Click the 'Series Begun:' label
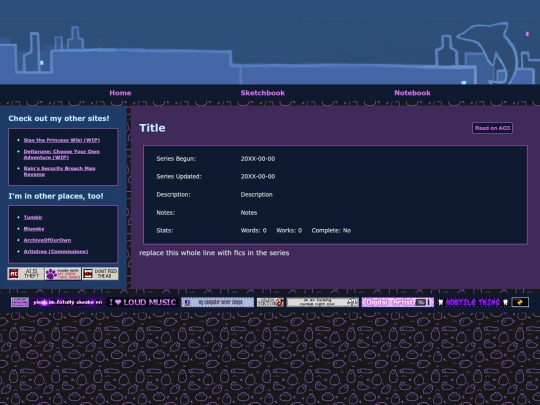The image size is (540, 405). [x=176, y=159]
